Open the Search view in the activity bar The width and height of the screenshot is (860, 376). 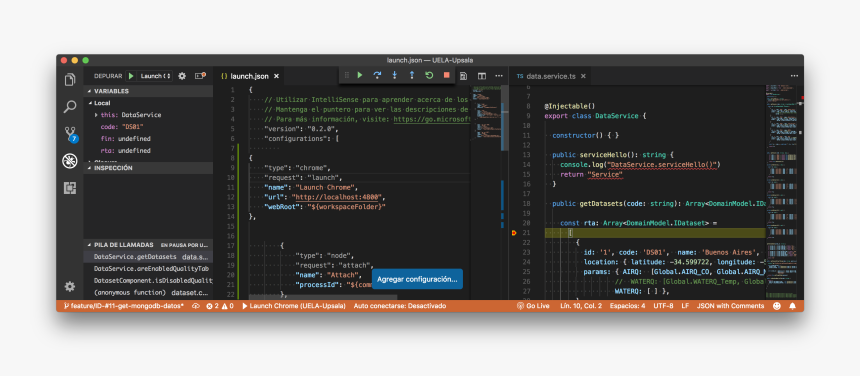click(70, 107)
